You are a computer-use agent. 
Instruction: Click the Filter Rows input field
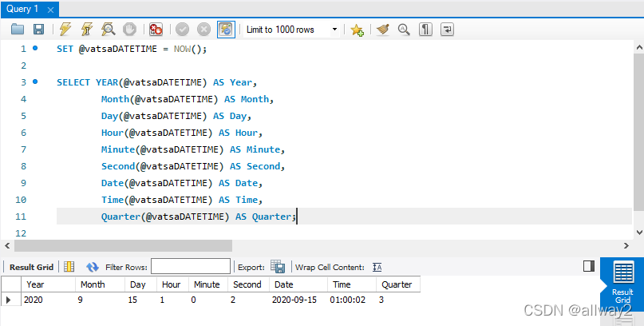pyautogui.click(x=190, y=267)
